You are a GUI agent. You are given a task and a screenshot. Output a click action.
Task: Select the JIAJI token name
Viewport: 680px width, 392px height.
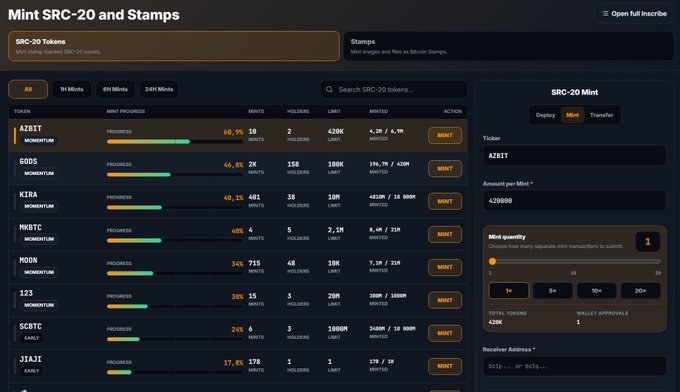point(30,359)
